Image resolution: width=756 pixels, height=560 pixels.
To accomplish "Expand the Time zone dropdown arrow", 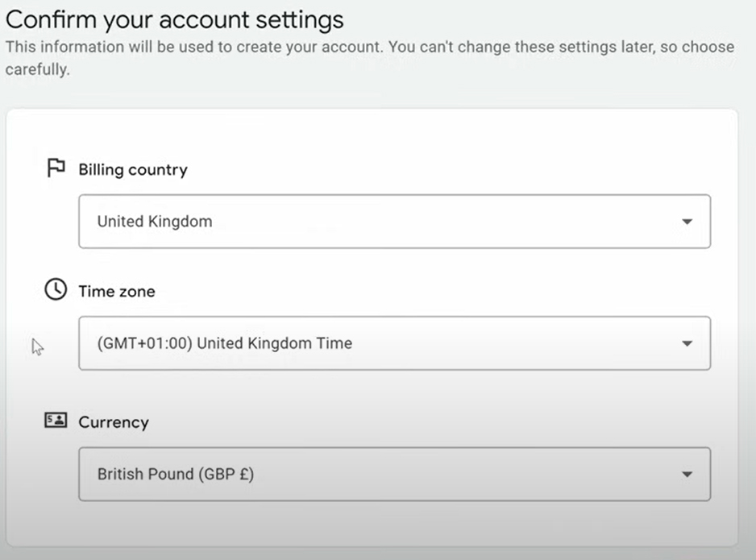I will tap(687, 343).
